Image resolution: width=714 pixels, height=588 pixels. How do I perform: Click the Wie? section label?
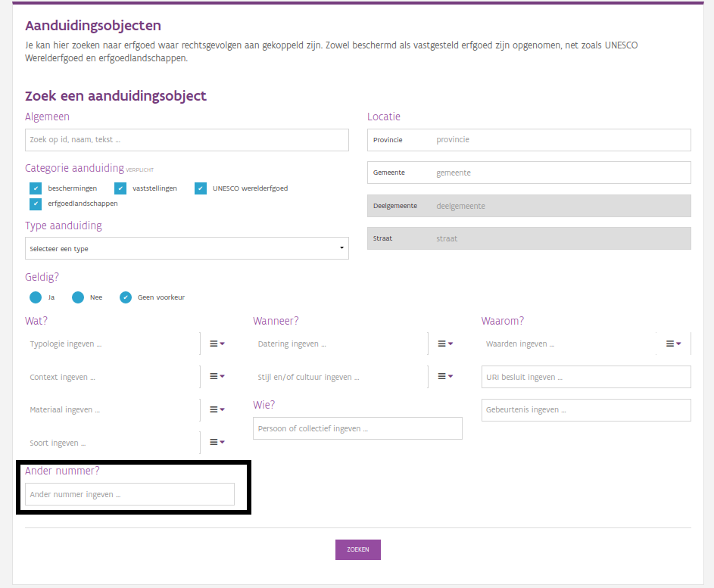tap(264, 405)
